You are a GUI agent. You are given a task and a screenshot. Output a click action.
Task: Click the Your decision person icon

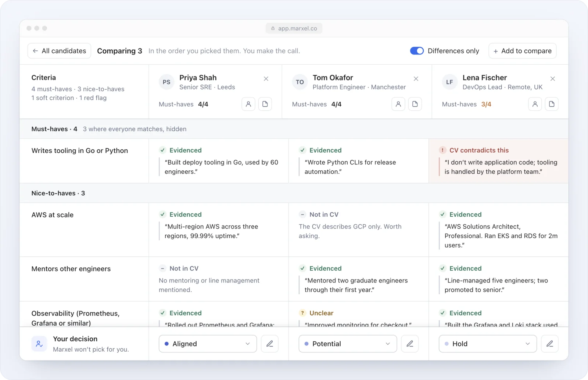pyautogui.click(x=39, y=344)
